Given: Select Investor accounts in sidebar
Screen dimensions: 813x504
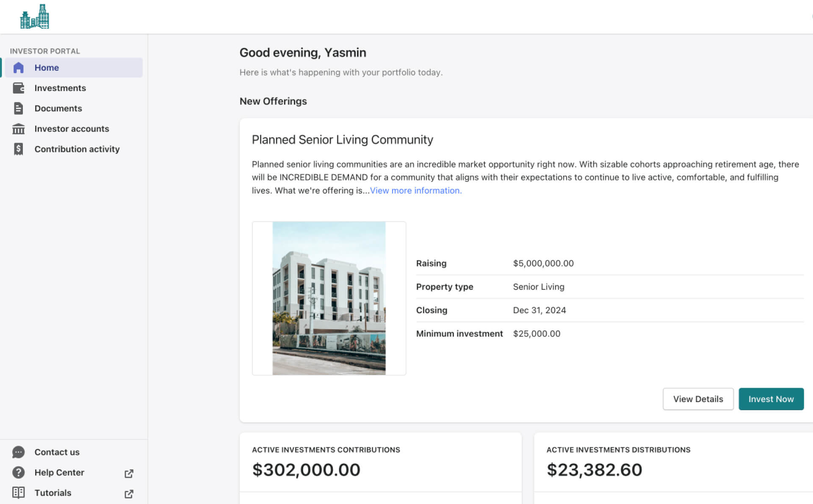Looking at the screenshot, I should pyautogui.click(x=72, y=129).
